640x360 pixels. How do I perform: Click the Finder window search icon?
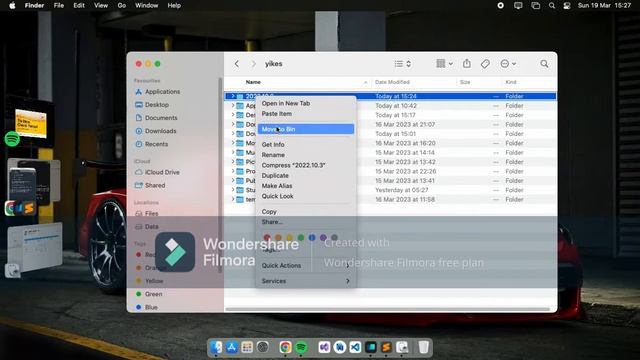[544, 64]
